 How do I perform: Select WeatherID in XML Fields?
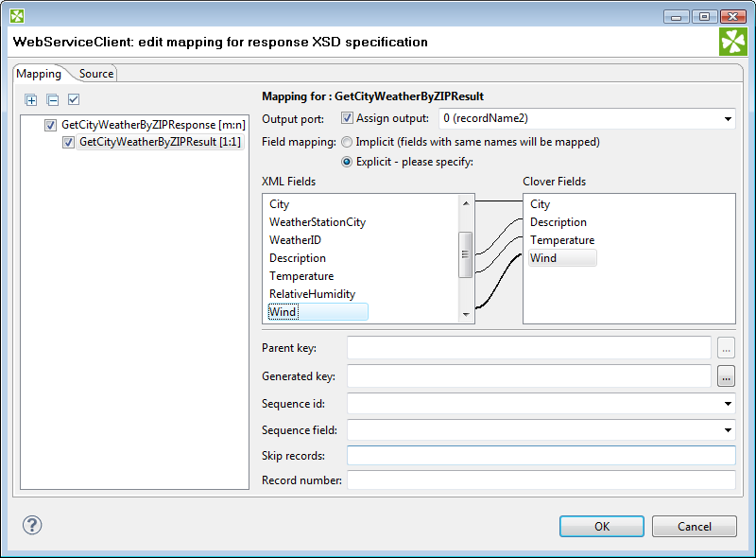(x=295, y=240)
